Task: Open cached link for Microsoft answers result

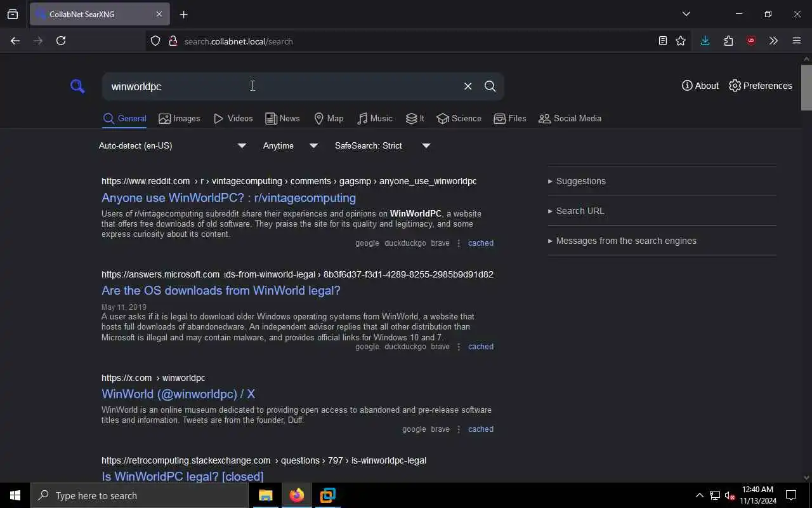Action: [x=480, y=347]
